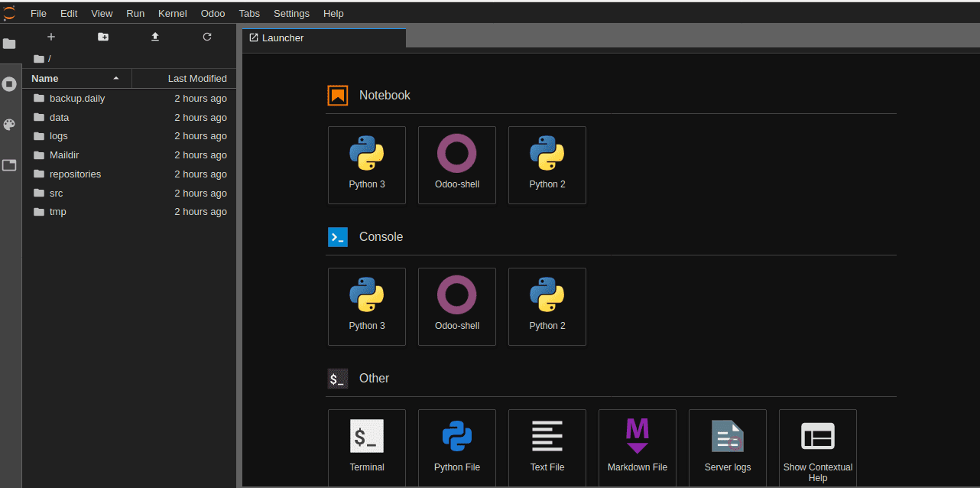
Task: Click the Jupyter logo icon
Action: [9, 13]
